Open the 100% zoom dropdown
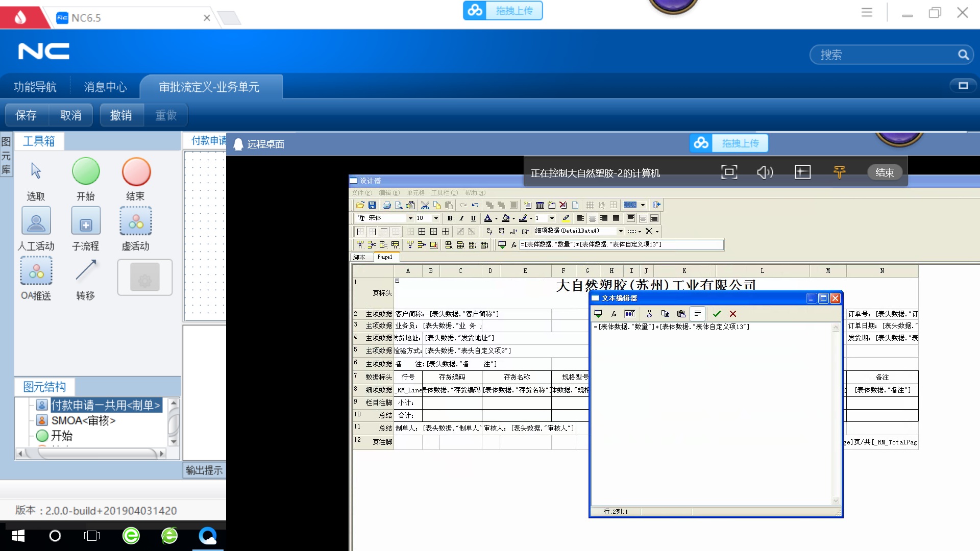The image size is (980, 551). pos(643,205)
